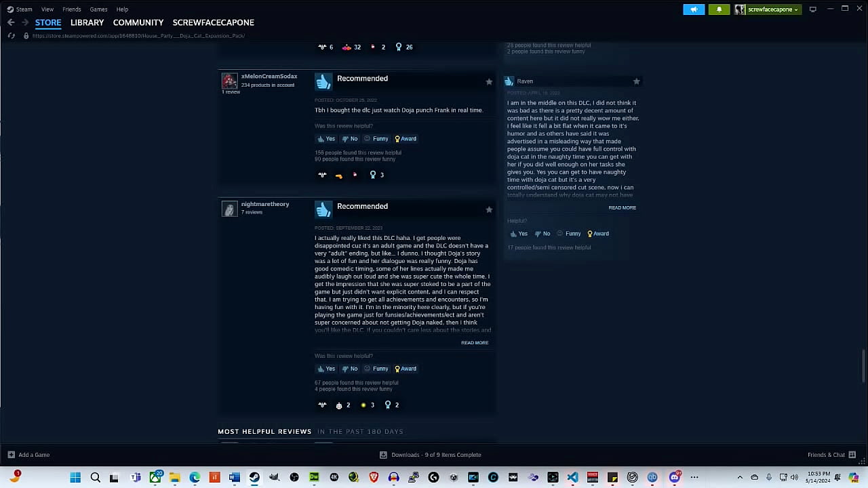Image resolution: width=868 pixels, height=488 pixels.
Task: Open the nightmaretheory username link
Action: [265, 204]
